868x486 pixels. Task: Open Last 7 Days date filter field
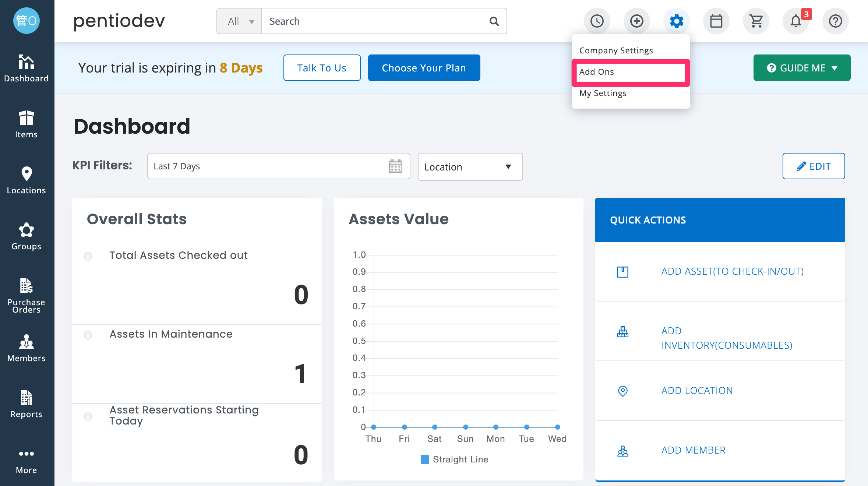pos(279,166)
